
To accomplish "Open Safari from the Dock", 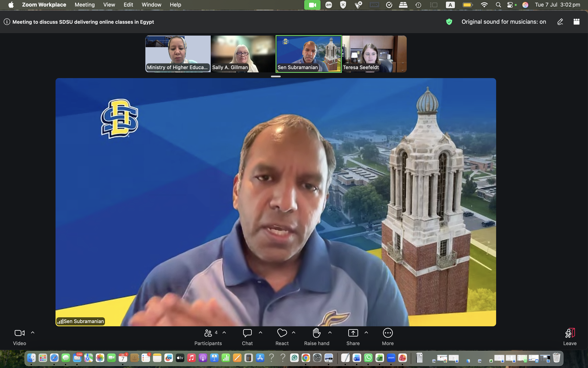I will click(54, 358).
